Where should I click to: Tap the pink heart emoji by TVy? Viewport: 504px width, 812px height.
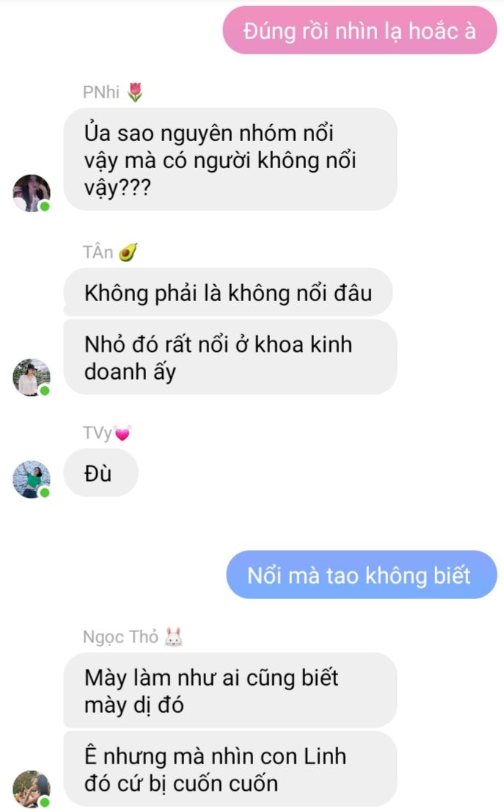tap(123, 433)
